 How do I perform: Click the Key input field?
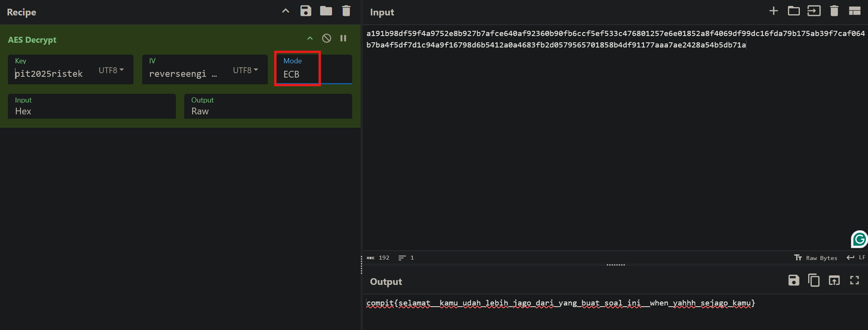coord(53,74)
